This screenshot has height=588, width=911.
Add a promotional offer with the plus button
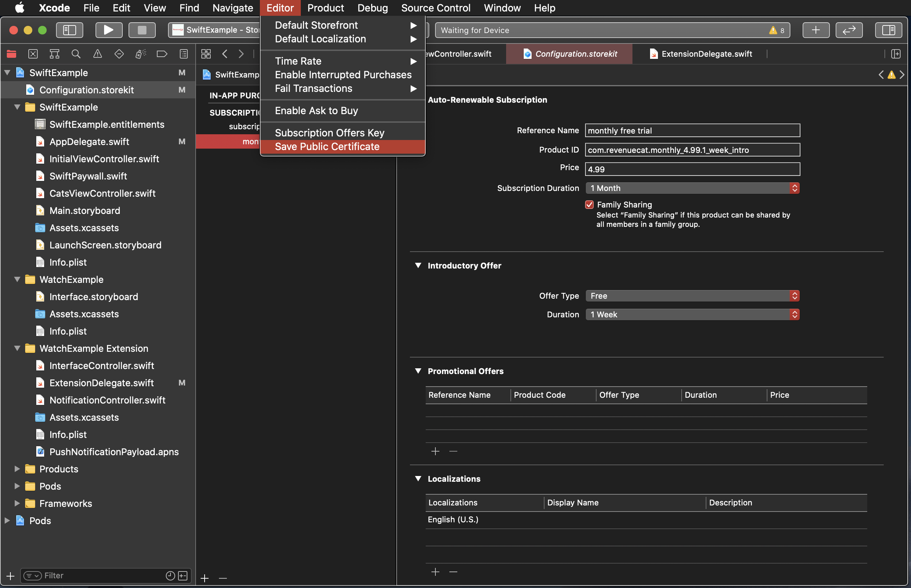(435, 451)
